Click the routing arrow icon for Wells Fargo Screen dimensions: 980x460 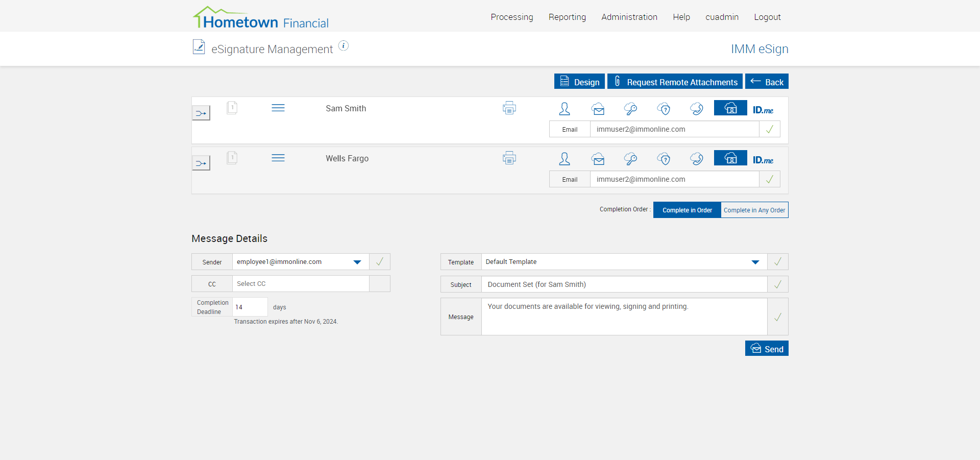pyautogui.click(x=201, y=163)
